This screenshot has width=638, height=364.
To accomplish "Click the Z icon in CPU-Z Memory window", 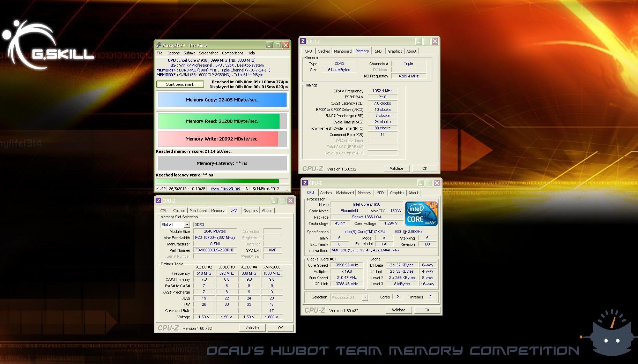I will (x=303, y=41).
